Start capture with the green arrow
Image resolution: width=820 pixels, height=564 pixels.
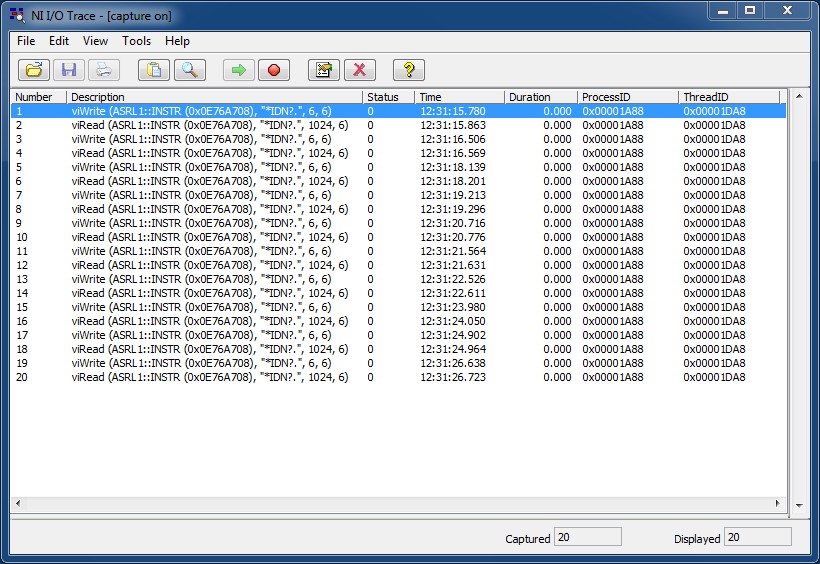(238, 70)
